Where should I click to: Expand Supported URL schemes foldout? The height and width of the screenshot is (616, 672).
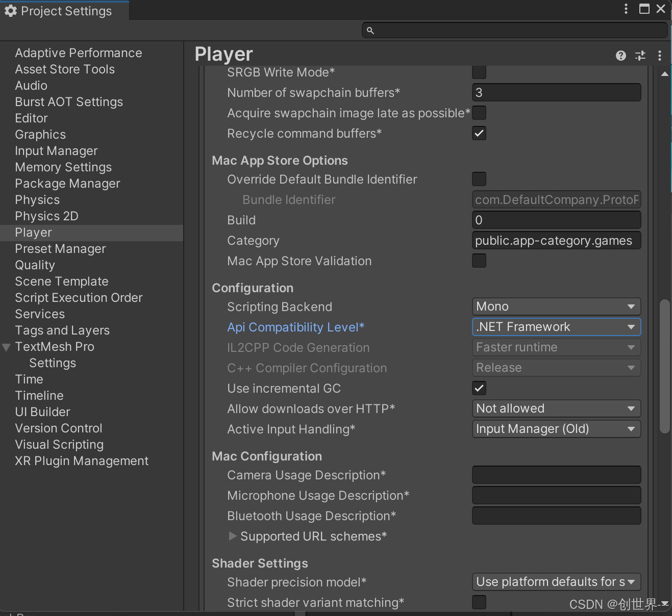click(x=233, y=536)
